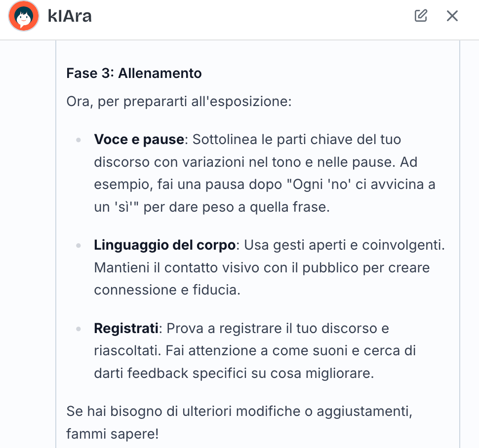This screenshot has height=448, width=479.
Task: Close the kIAra chat panel
Action: point(452,16)
